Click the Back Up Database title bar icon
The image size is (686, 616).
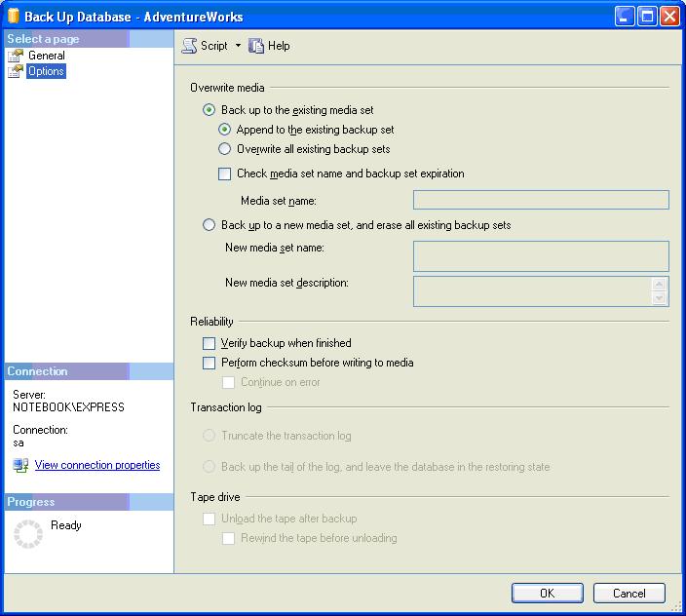(x=13, y=17)
